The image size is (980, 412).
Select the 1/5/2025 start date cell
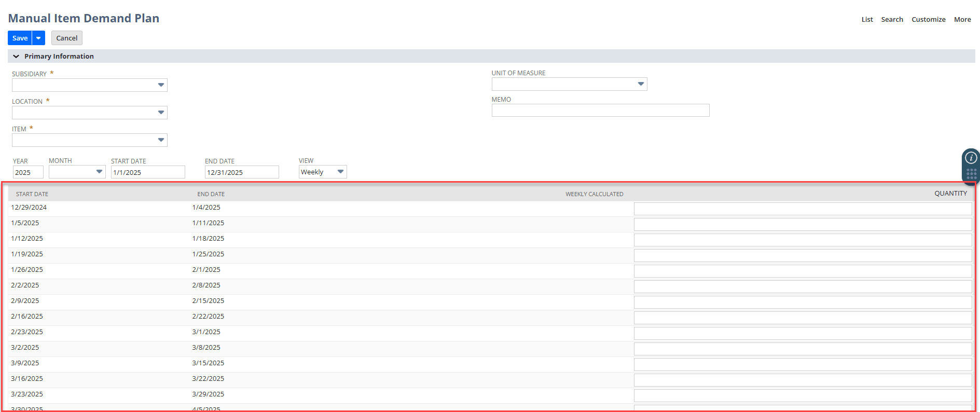(25, 223)
